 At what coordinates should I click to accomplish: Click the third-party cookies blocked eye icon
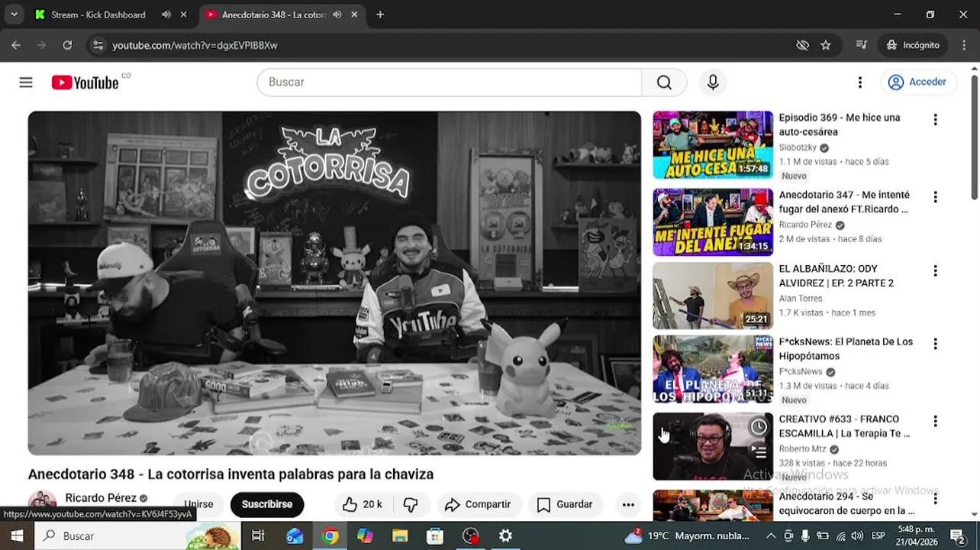click(x=802, y=45)
